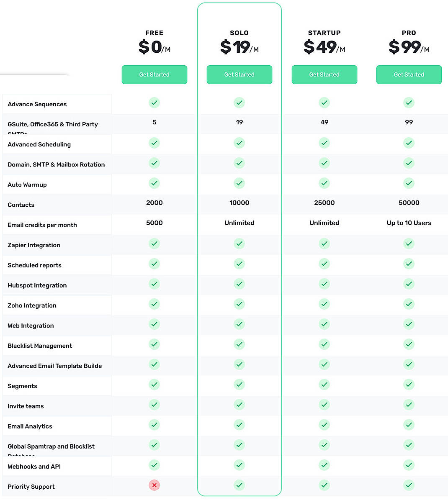The image size is (448, 500).
Task: Toggle Invite teams availability under Solo
Action: pos(239,405)
